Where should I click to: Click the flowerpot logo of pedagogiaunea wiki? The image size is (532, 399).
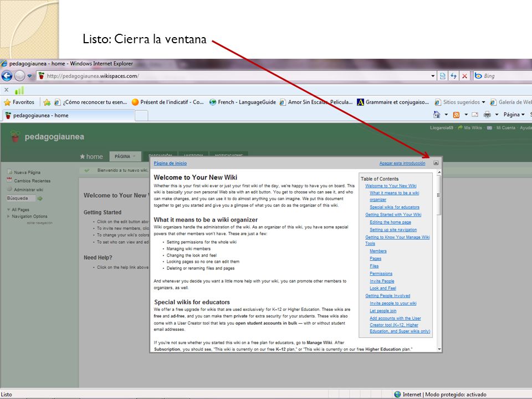point(15,136)
